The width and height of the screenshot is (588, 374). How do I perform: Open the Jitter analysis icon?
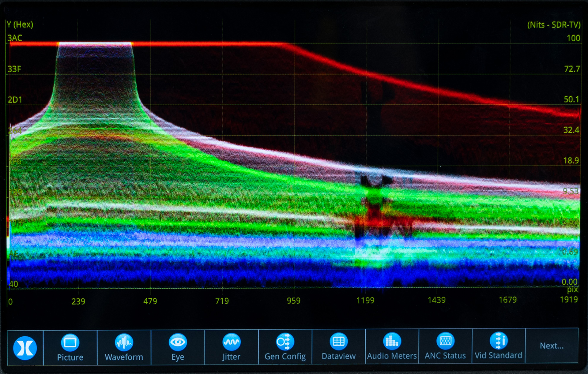(231, 342)
